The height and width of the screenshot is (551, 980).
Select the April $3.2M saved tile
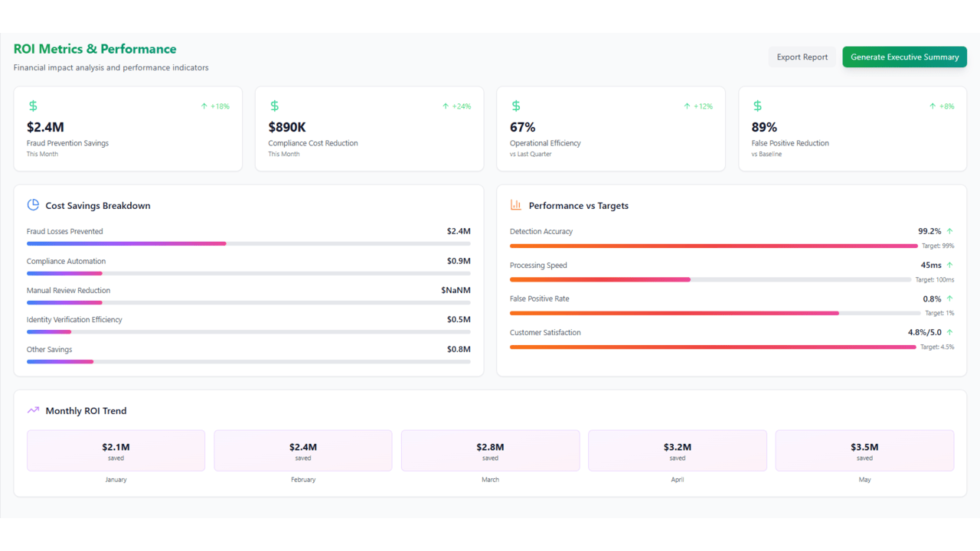pos(678,450)
